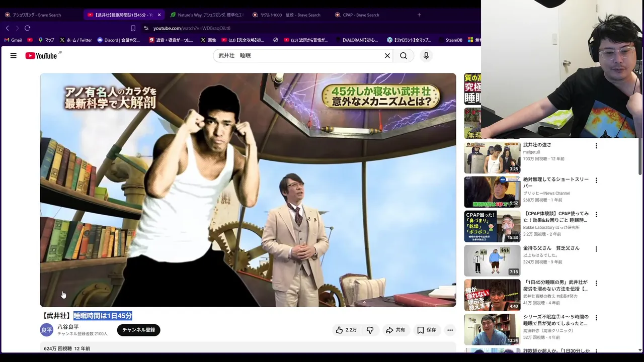The height and width of the screenshot is (362, 644).
Task: Open the CPAP体験談 thumbnail, 15:53 long
Action: [492, 226]
